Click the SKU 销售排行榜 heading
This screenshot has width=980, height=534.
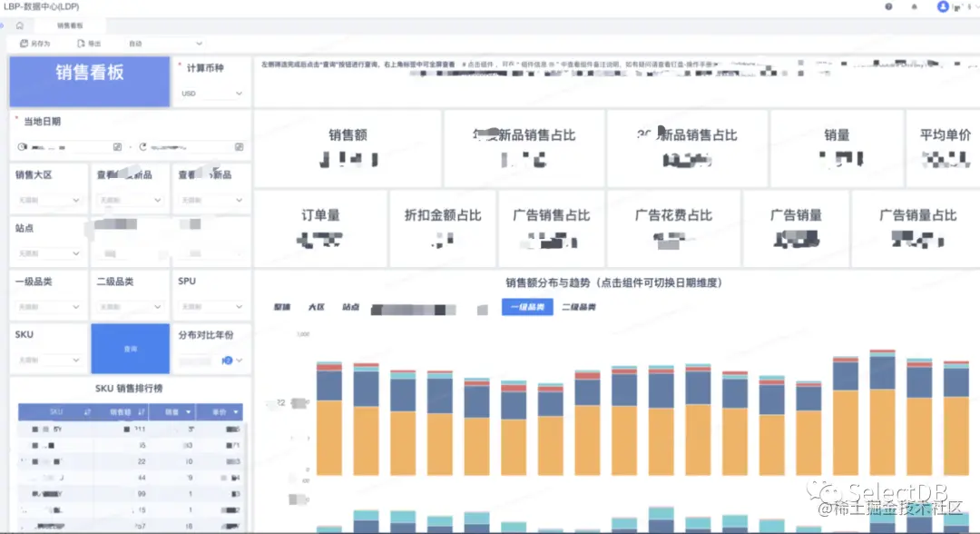click(x=129, y=389)
